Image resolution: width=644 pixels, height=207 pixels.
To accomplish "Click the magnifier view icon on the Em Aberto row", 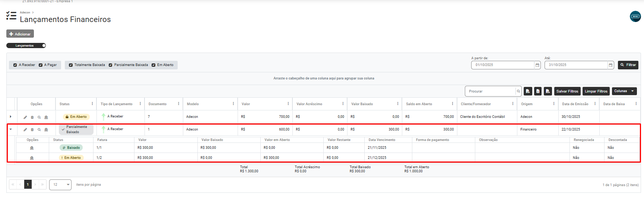I will pyautogui.click(x=39, y=117).
